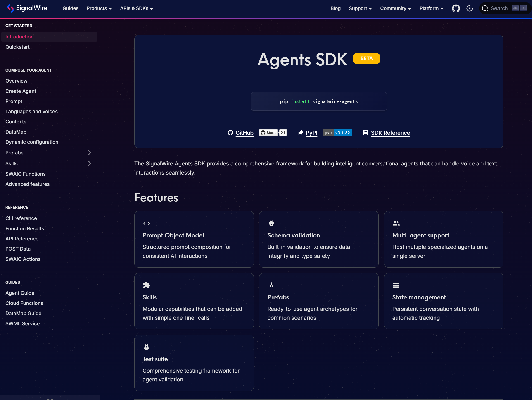Image resolution: width=532 pixels, height=400 pixels.
Task: Click the BETA badge
Action: coord(366,58)
